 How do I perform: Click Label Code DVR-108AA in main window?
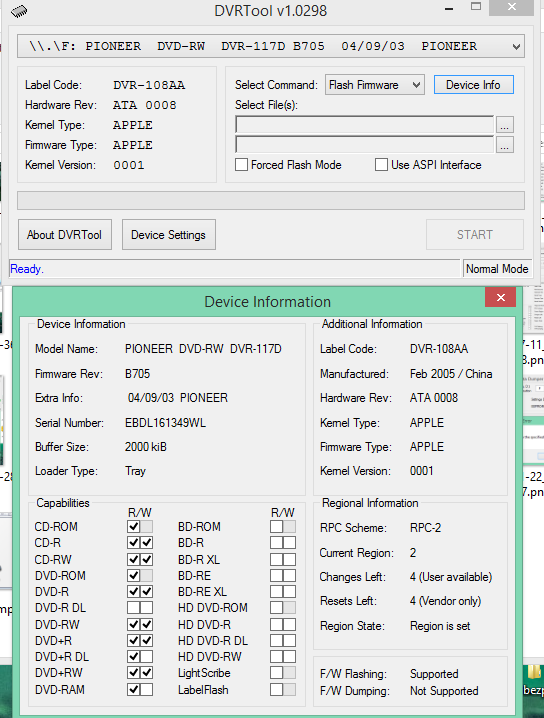tap(149, 85)
